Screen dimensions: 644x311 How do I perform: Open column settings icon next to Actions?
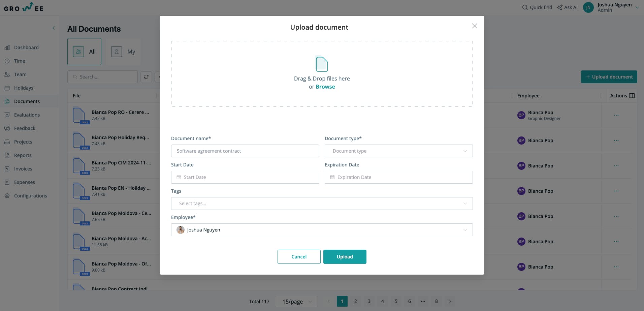pos(632,96)
